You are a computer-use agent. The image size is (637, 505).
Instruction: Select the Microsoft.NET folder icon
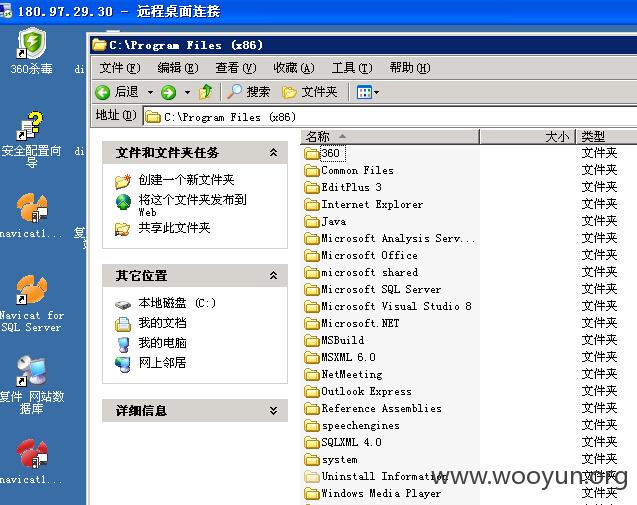pyautogui.click(x=312, y=324)
